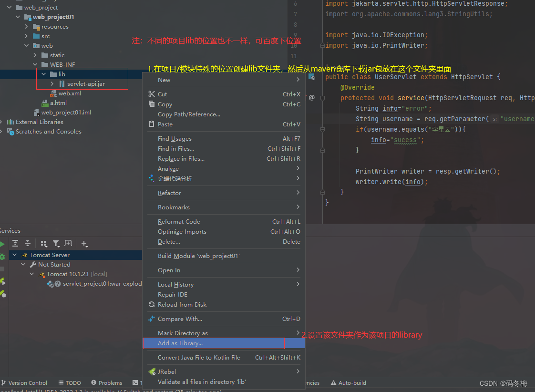Expand the servlet-api.jar chevron
The width and height of the screenshot is (535, 392).
point(52,83)
